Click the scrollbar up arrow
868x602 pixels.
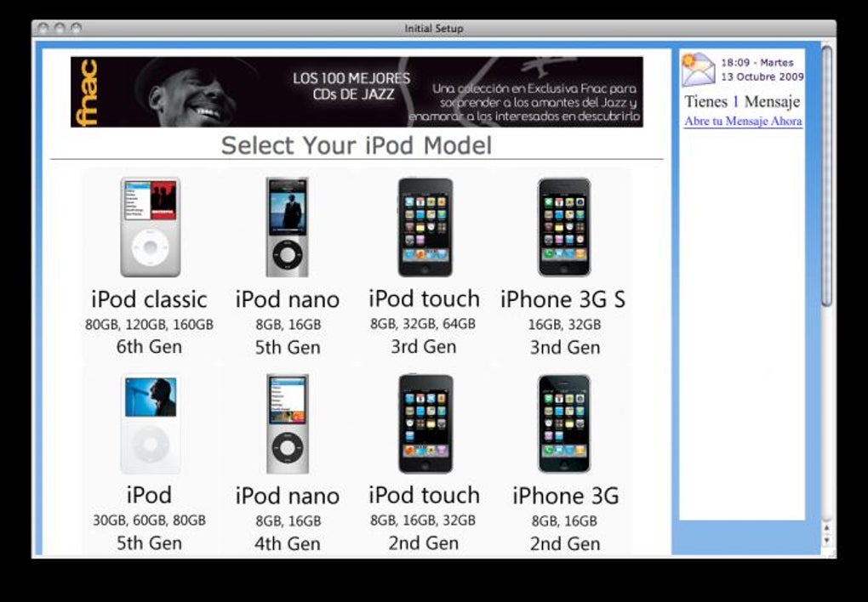[826, 528]
